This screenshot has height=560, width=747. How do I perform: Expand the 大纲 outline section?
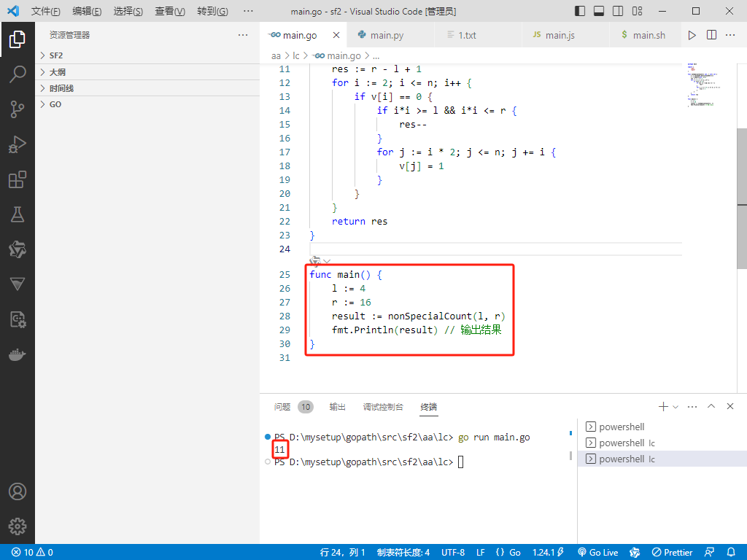147,72
